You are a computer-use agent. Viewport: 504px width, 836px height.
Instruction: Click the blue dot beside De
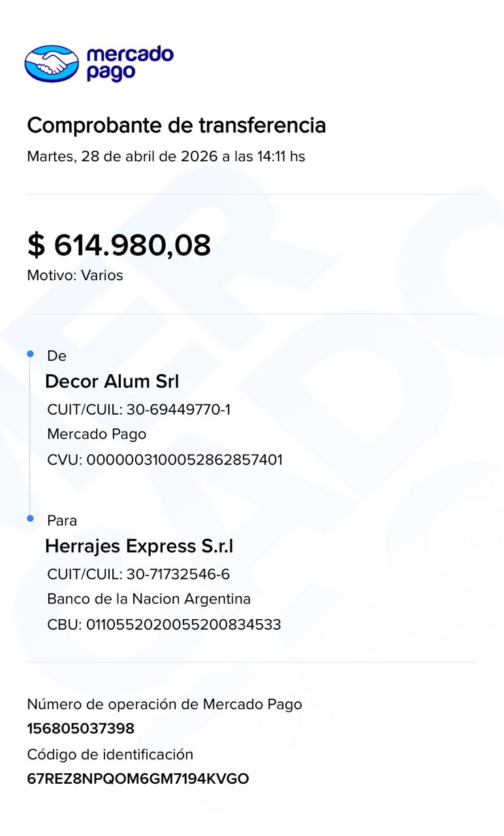[x=30, y=354]
